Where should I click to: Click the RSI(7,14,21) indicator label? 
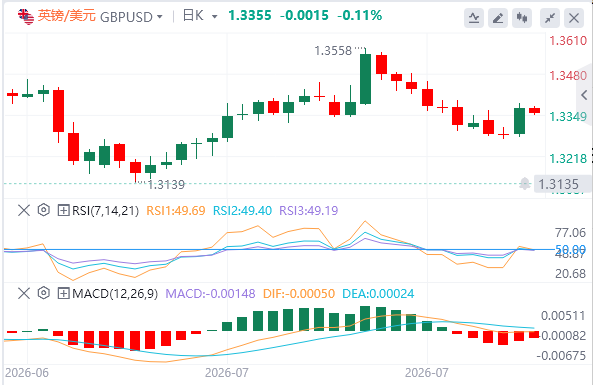click(106, 210)
